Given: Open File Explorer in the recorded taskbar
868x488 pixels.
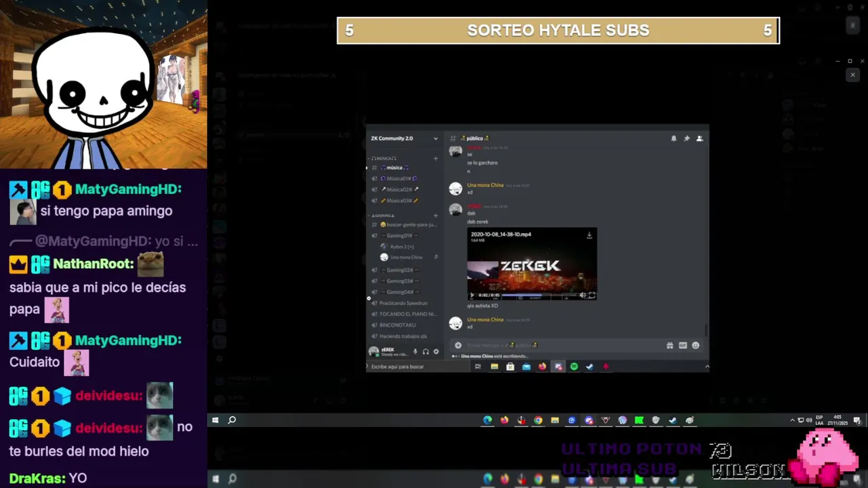Looking at the screenshot, I should click(x=494, y=367).
